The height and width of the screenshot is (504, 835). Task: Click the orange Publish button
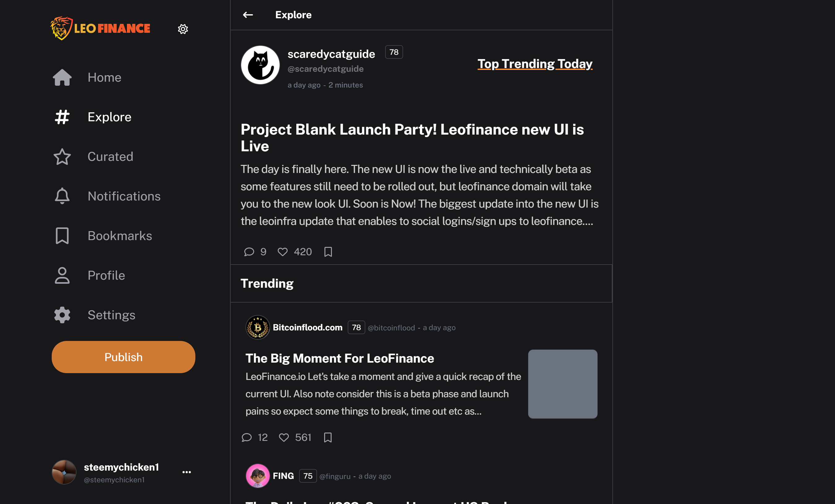(x=123, y=357)
